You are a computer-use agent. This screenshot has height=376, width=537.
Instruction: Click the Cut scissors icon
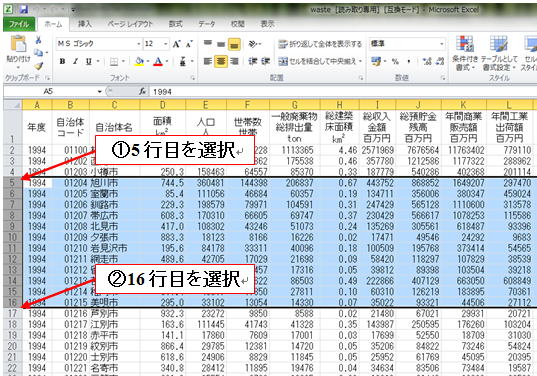coord(39,40)
